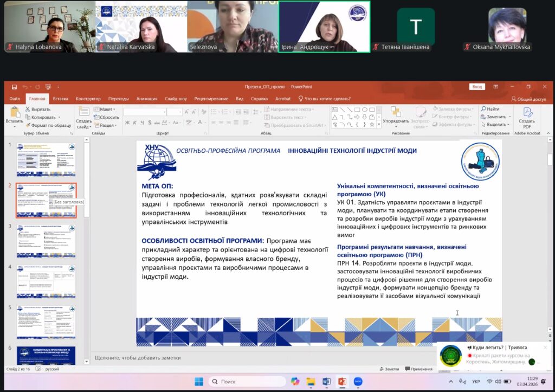Screen dimensions: 555x392
Task: Open Word from the Windows taskbar
Action: click(x=326, y=382)
